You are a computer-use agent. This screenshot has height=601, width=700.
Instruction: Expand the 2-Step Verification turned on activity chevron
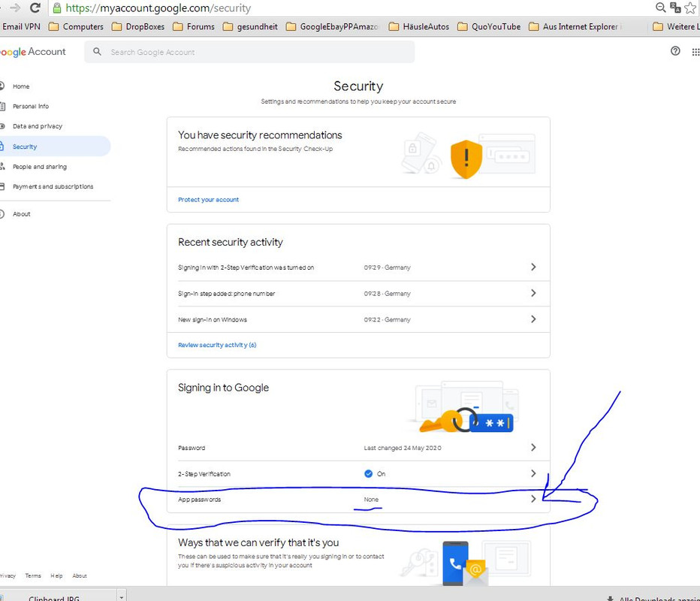click(x=533, y=267)
